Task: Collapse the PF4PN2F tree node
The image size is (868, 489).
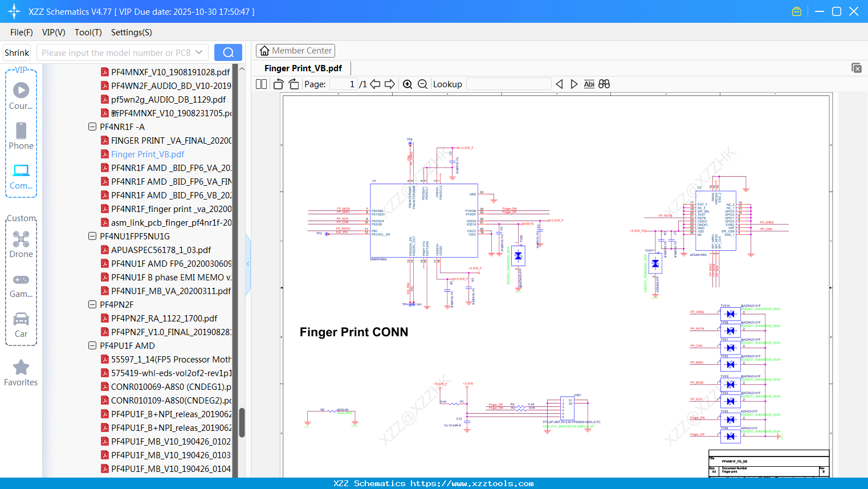Action: 92,305
